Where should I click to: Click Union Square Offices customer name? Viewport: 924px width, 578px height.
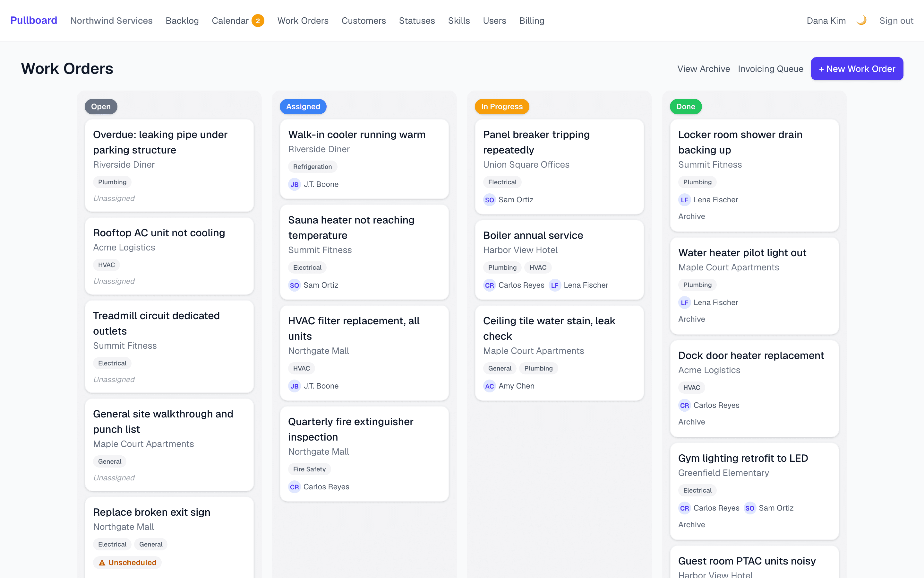point(526,165)
